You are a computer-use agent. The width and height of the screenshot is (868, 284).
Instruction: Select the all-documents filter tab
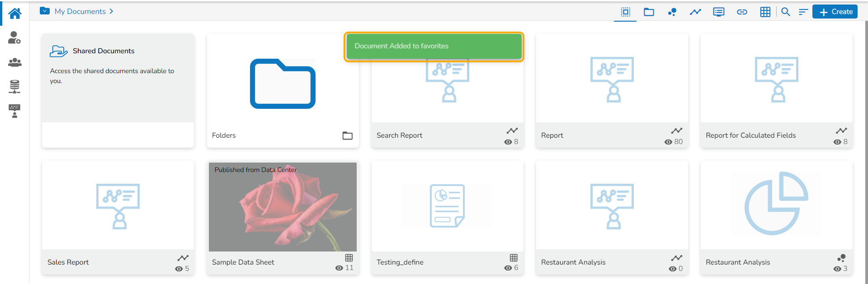(625, 12)
